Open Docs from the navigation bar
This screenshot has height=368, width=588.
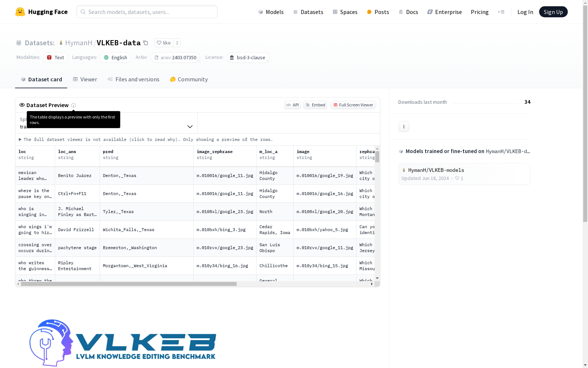[408, 12]
